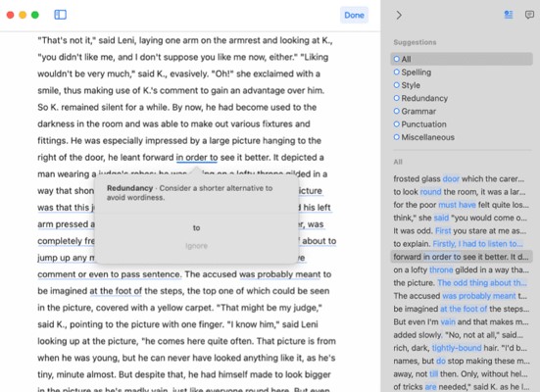Viewport: 540px width, 392px height.
Task: Accept the 'to' replacement suggestion
Action: point(196,227)
